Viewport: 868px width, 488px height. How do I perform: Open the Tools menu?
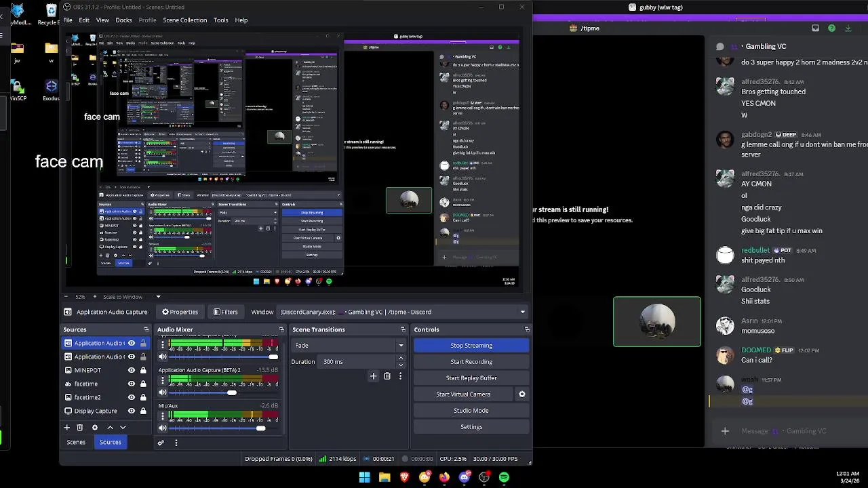click(x=221, y=20)
